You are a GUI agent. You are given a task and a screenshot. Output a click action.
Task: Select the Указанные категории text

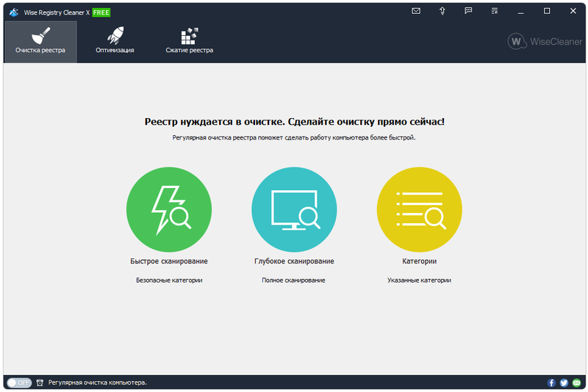click(419, 280)
